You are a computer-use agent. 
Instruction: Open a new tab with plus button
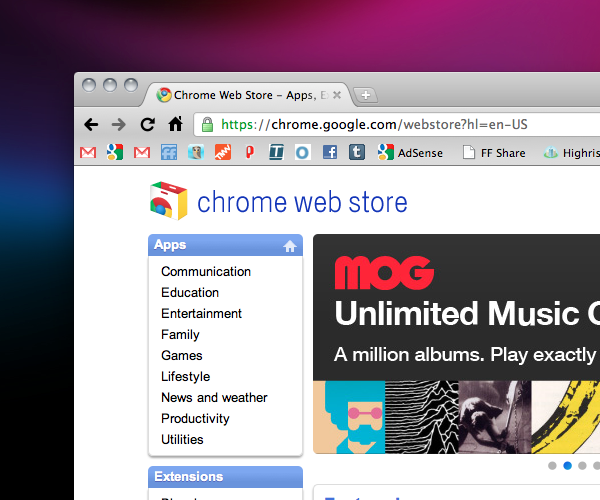click(x=365, y=95)
